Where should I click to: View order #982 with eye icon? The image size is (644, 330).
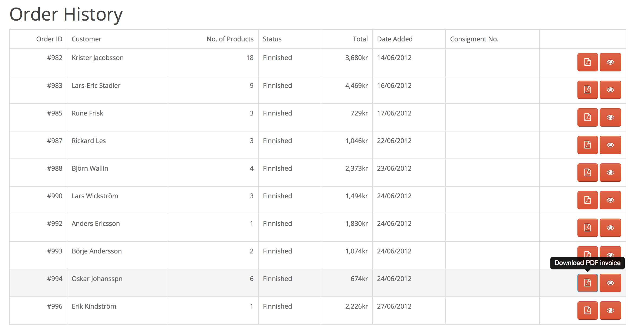[610, 62]
